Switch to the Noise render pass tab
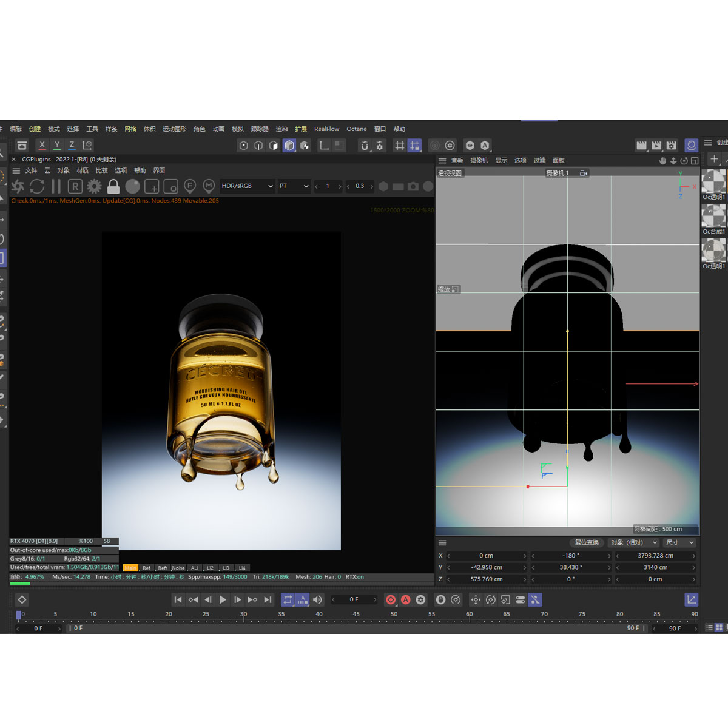Viewport: 728px width, 728px height. [x=178, y=568]
